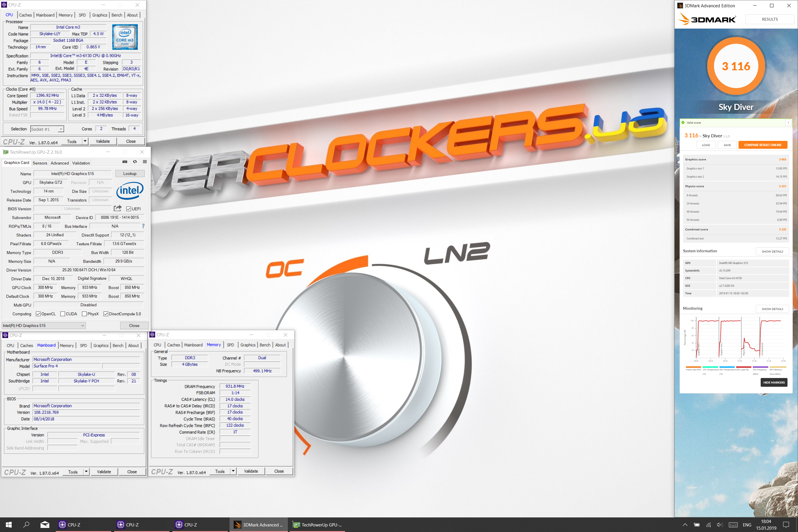798x532 pixels.
Task: Click COMPARE RESULT ONLINE button
Action: [x=763, y=145]
